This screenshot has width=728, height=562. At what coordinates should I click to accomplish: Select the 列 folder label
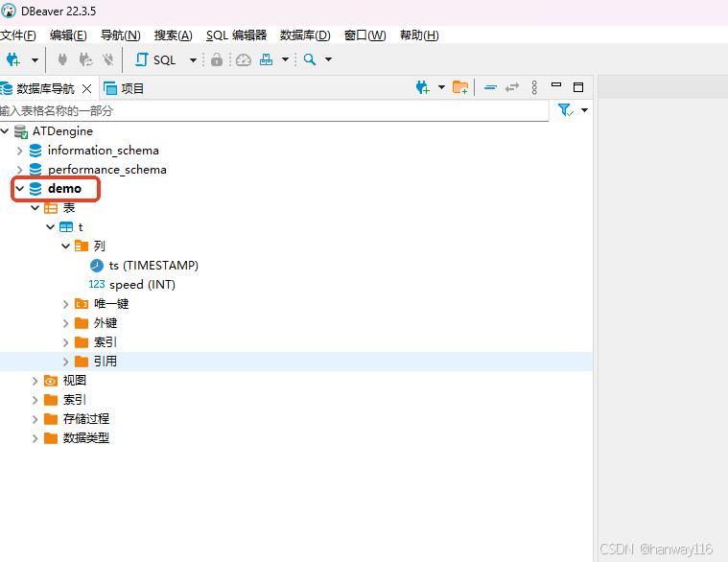[x=100, y=246]
